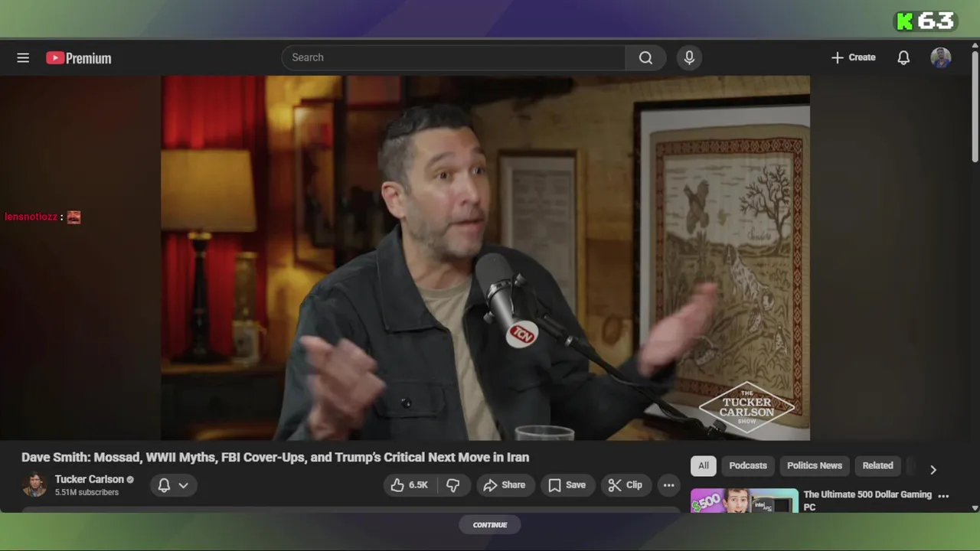
Task: Focus the Search input field
Action: coord(453,57)
